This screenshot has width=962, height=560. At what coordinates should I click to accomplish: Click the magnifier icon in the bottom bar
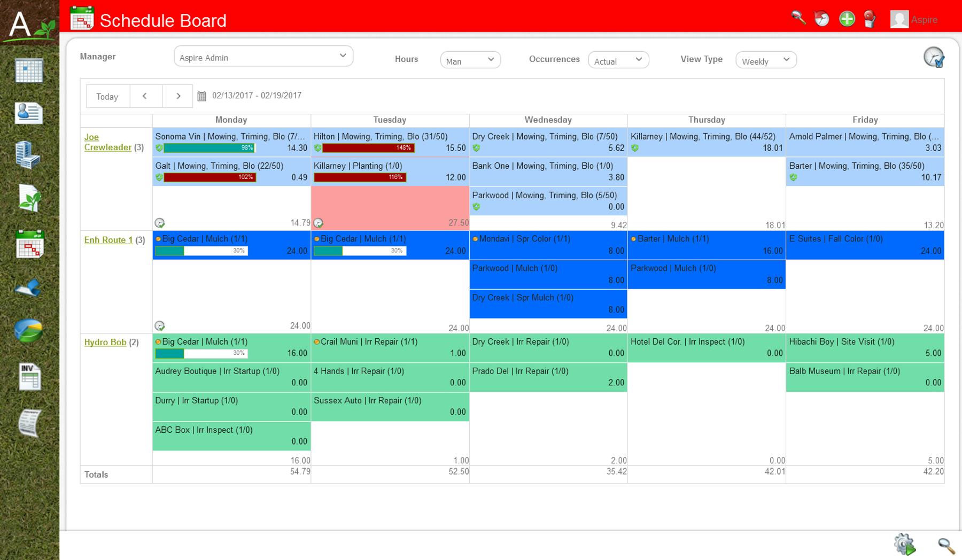tap(947, 546)
